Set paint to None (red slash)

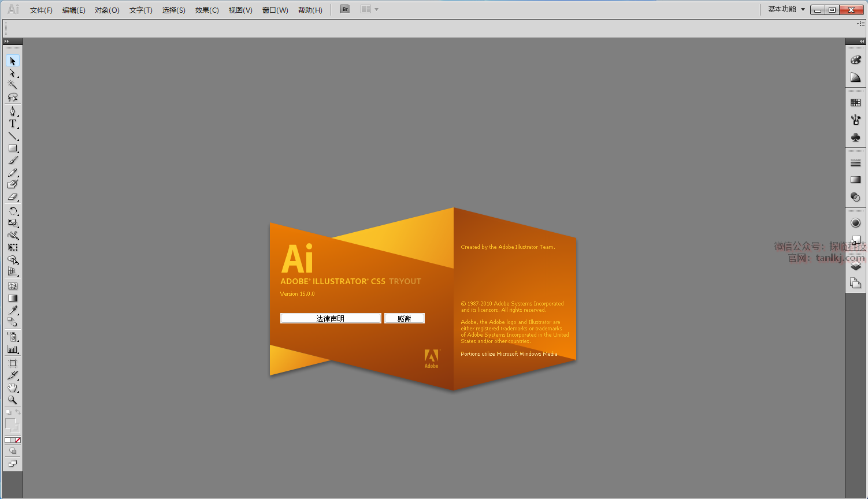(18, 440)
